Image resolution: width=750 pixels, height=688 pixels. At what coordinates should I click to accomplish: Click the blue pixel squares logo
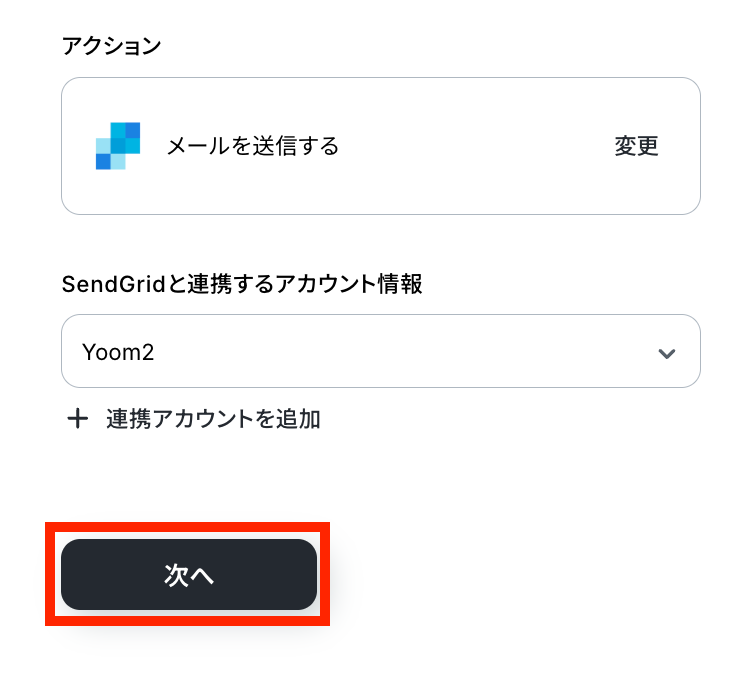118,146
